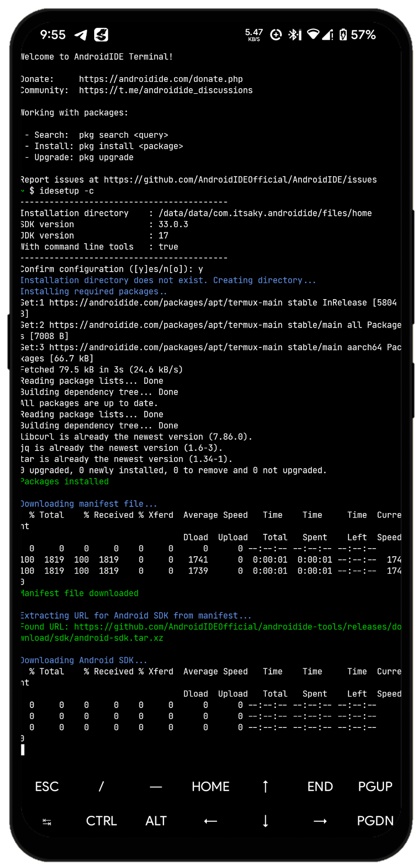This screenshot has width=420, height=868.
Task: Tap the battery charging icon
Action: [343, 35]
